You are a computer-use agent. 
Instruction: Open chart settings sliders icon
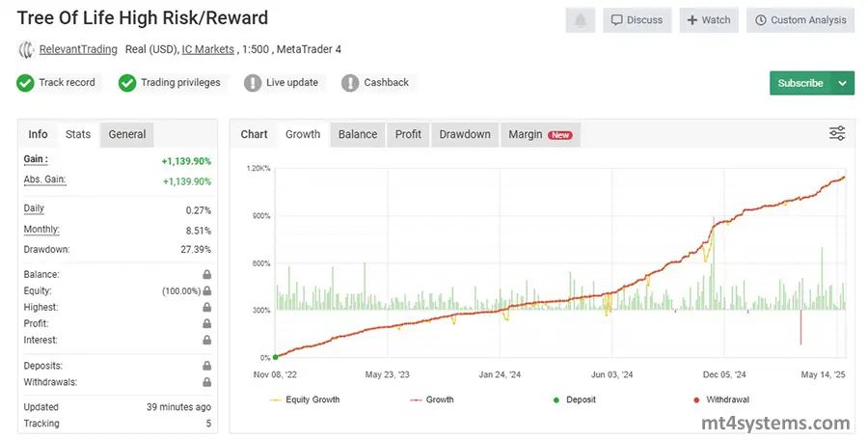[x=837, y=134]
